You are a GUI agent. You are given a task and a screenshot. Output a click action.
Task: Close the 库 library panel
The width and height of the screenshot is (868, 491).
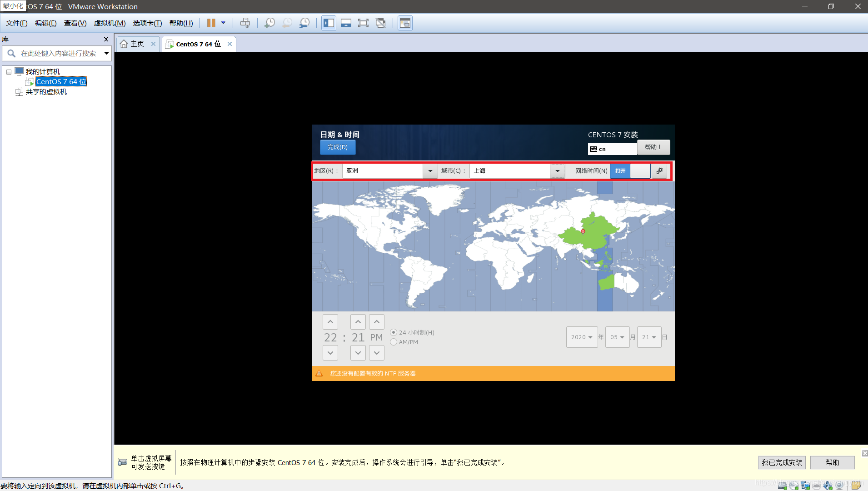click(106, 40)
